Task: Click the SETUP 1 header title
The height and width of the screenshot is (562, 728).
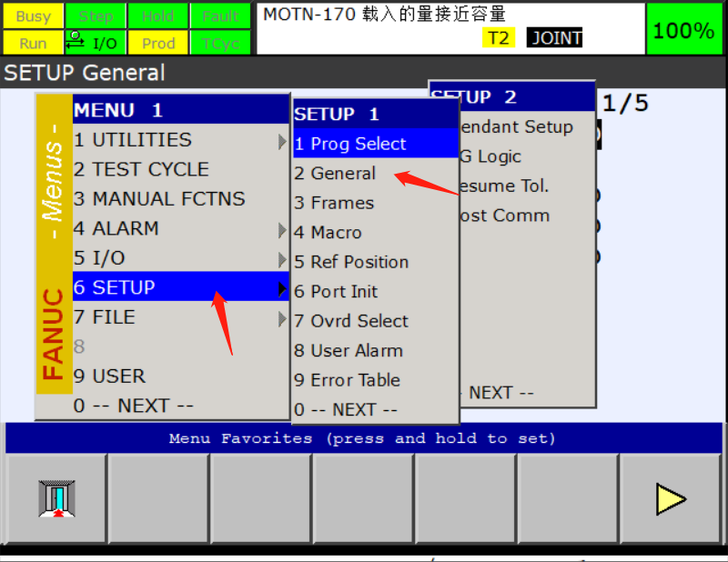Action: [376, 114]
